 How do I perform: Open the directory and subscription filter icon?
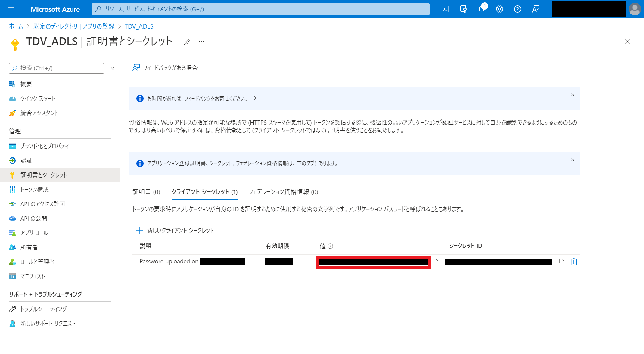point(463,9)
